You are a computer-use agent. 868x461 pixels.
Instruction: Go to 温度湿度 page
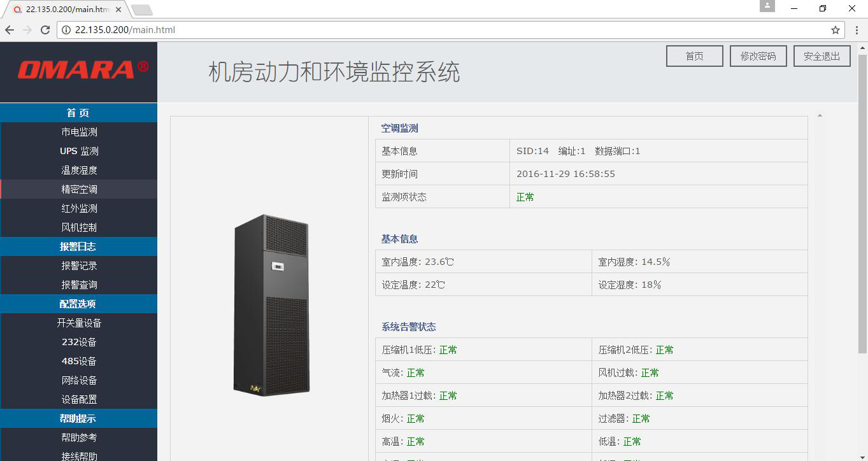79,170
